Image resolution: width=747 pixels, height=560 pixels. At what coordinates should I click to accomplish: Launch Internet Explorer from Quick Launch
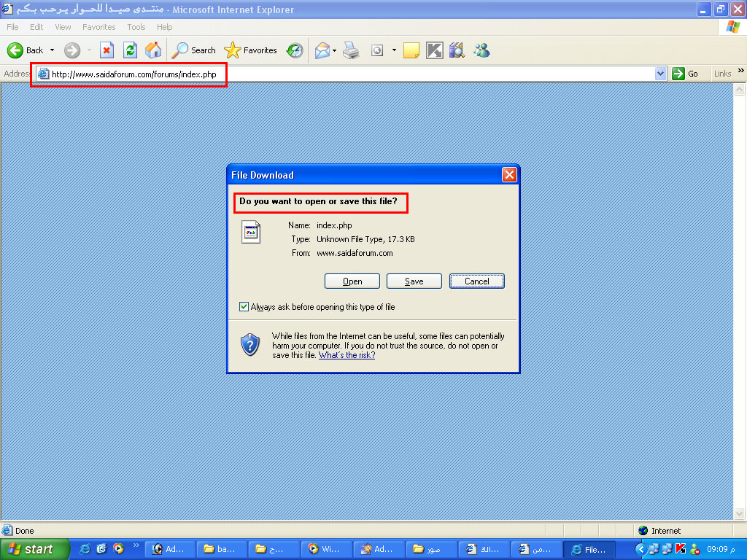[x=85, y=549]
